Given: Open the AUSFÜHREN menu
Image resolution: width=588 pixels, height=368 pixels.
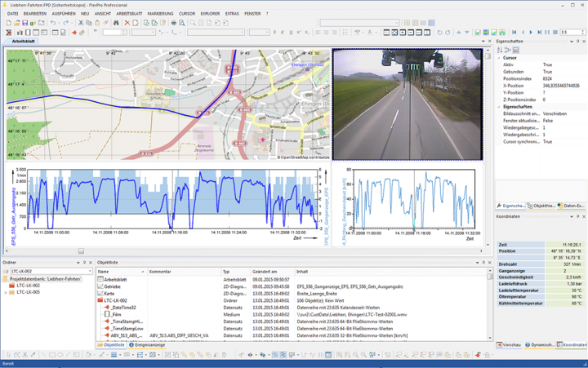Looking at the screenshot, I should [64, 14].
